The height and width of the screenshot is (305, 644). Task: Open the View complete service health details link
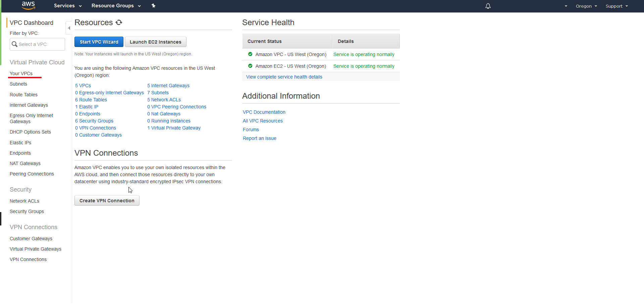(284, 77)
